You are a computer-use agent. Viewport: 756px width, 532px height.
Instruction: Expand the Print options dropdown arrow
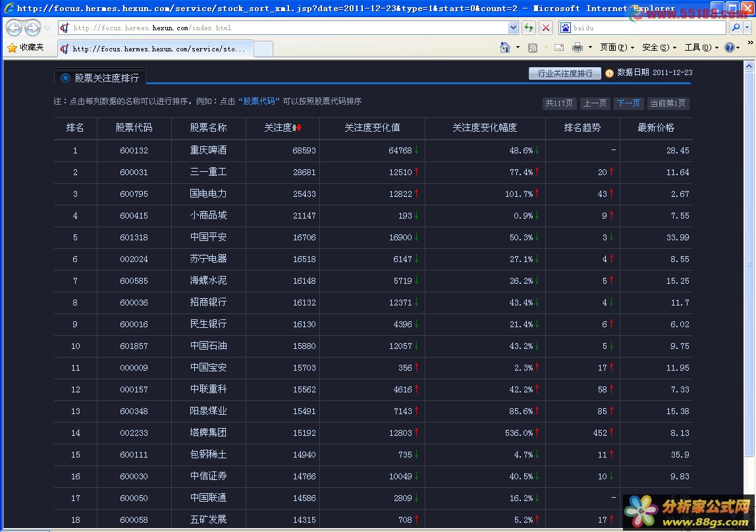point(590,47)
